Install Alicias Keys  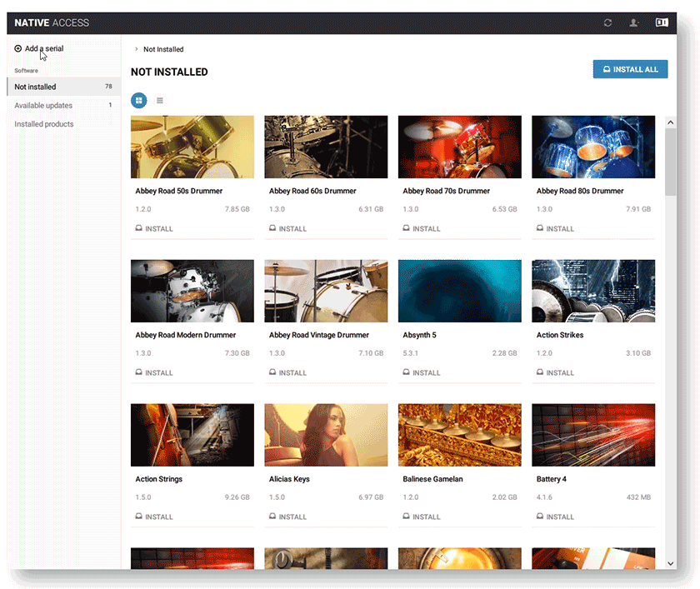[288, 517]
